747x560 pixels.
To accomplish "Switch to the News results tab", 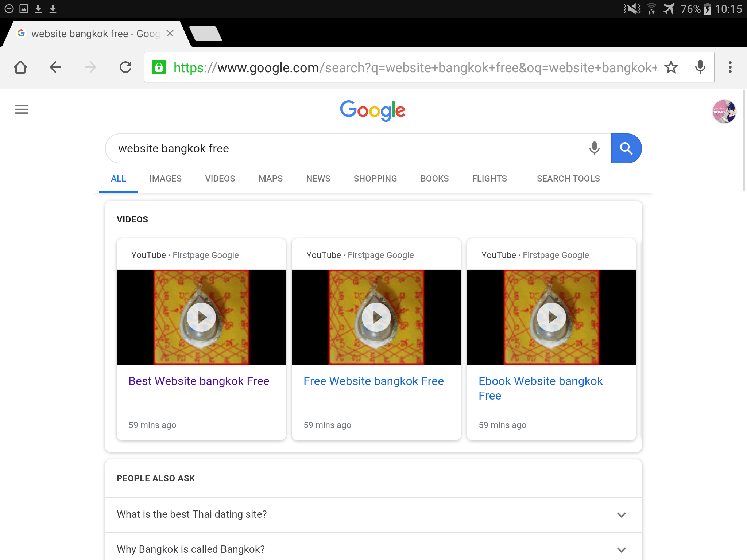I will 318,179.
